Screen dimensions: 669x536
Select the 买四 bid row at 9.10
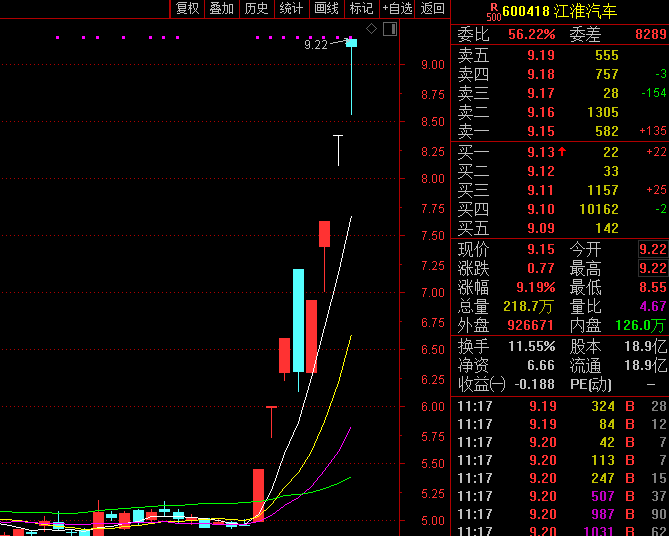pos(560,208)
